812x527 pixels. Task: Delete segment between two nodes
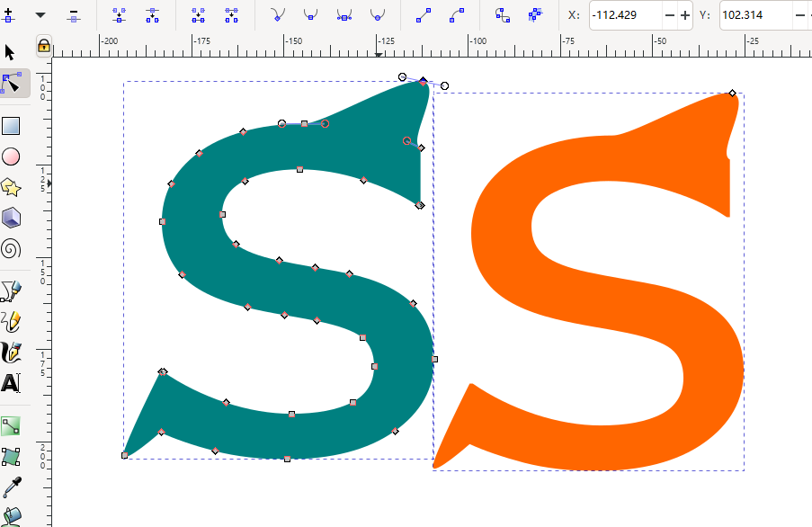coord(231,15)
